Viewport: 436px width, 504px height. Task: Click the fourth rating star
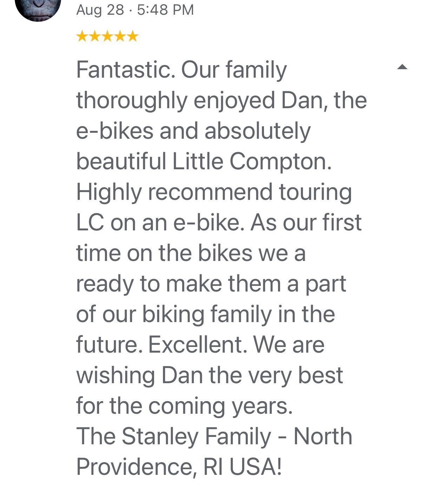[120, 36]
